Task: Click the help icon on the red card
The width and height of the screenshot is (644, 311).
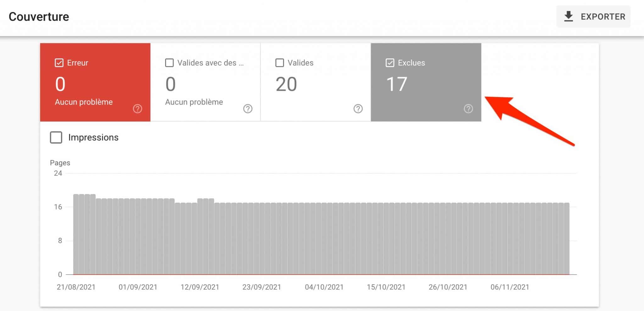Action: pyautogui.click(x=137, y=109)
